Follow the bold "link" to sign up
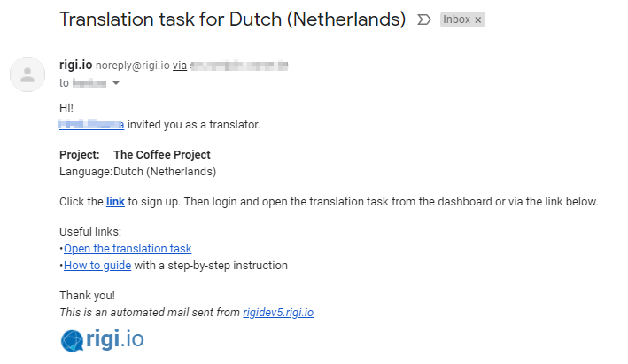 click(x=115, y=201)
